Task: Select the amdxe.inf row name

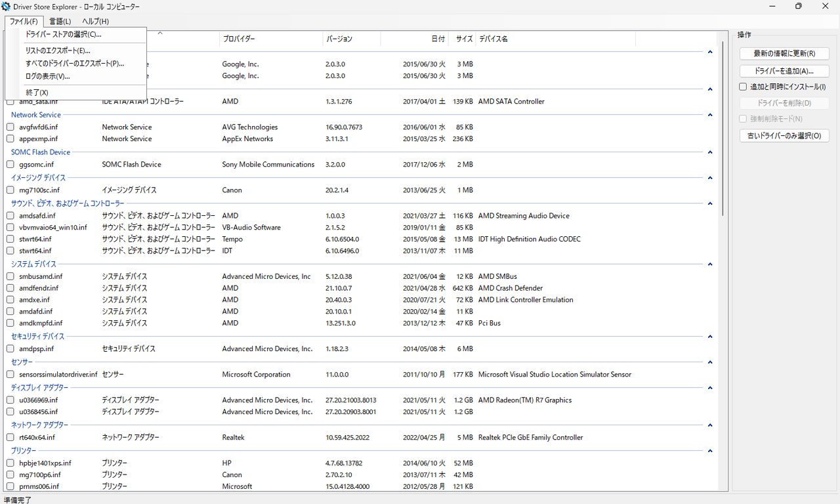Action: (x=34, y=300)
